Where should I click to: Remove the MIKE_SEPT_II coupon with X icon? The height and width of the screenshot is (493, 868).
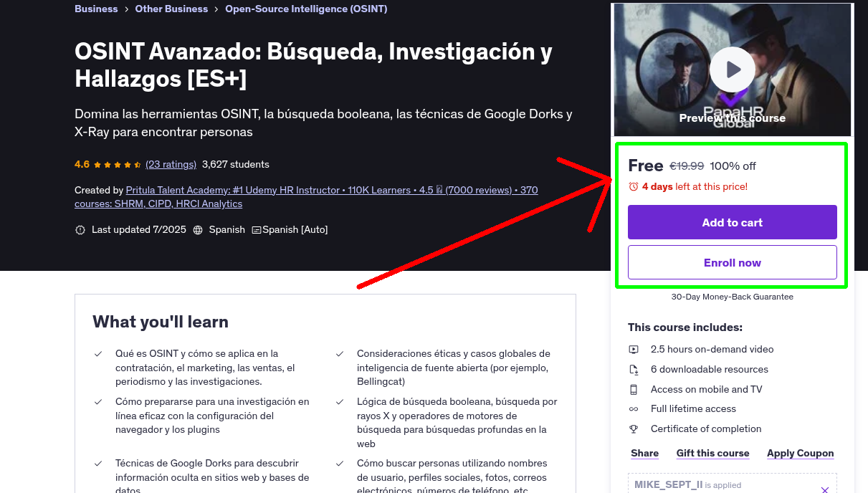824,489
